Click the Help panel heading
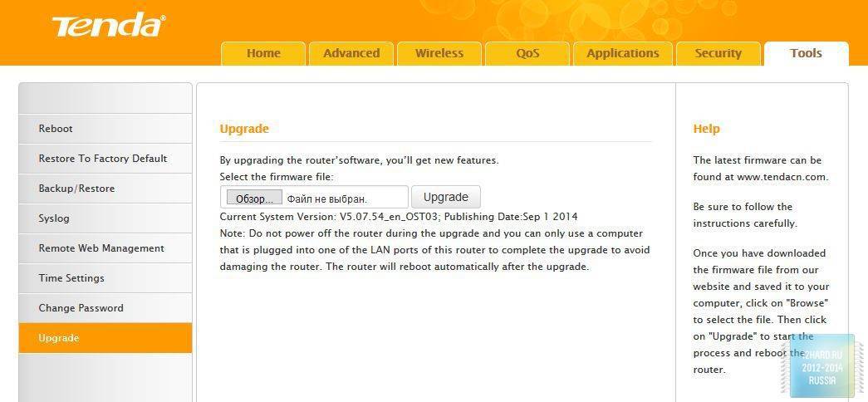The image size is (868, 402). coord(706,129)
